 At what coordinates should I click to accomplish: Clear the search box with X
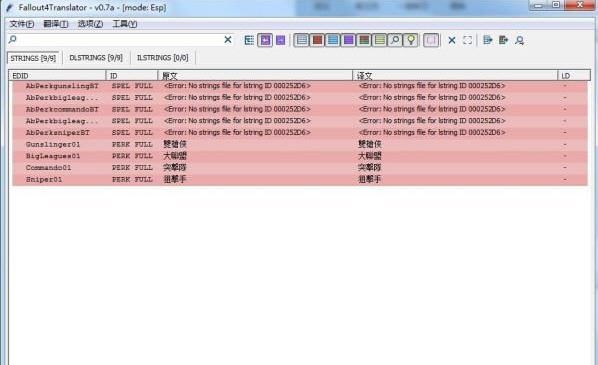click(228, 40)
